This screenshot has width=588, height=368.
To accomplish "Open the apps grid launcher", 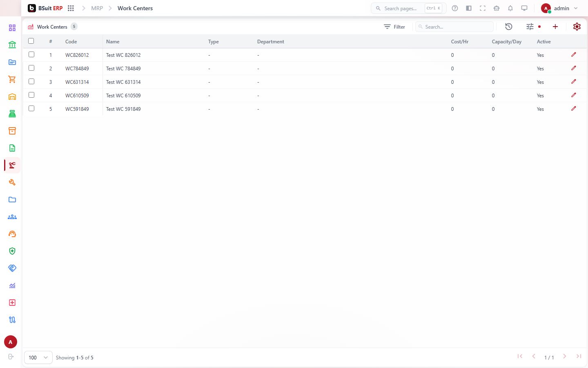I will (71, 8).
